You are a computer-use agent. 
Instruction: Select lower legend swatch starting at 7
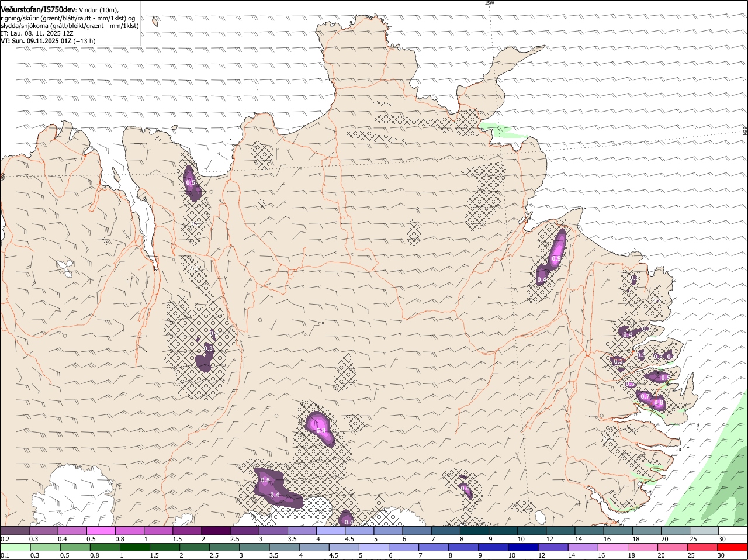click(433, 547)
